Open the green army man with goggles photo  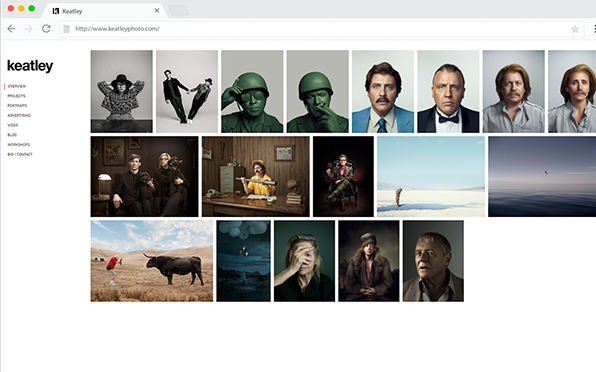pos(252,92)
